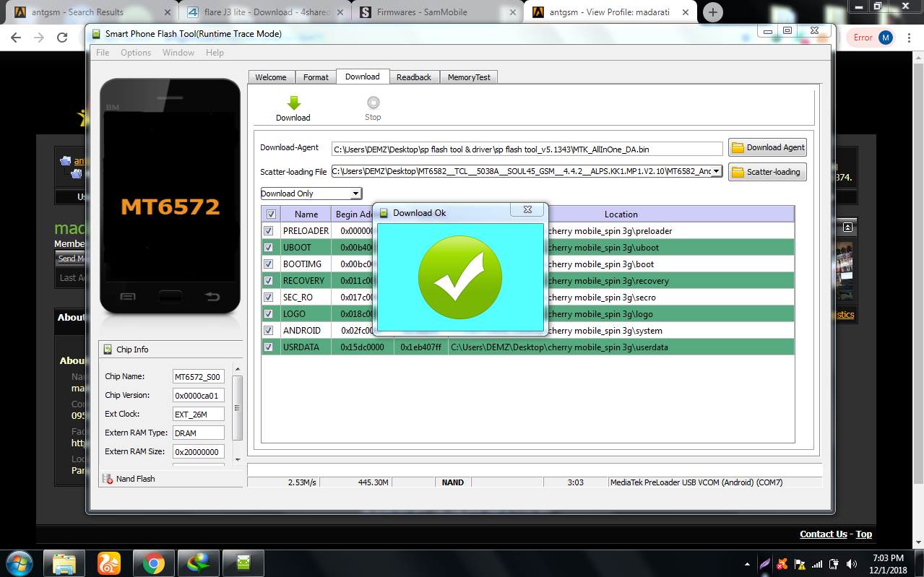This screenshot has width=924, height=577.
Task: Uncheck the USRDATA checkbox
Action: (x=269, y=347)
